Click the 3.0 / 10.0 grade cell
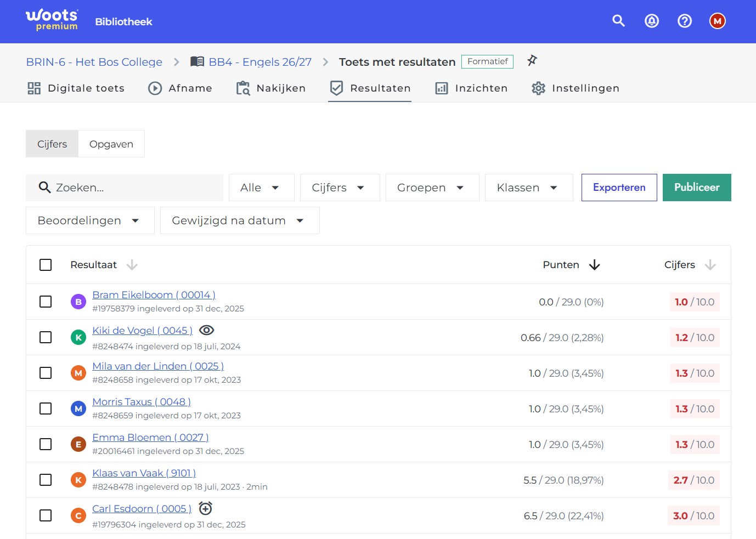This screenshot has width=756, height=539. 693,515
